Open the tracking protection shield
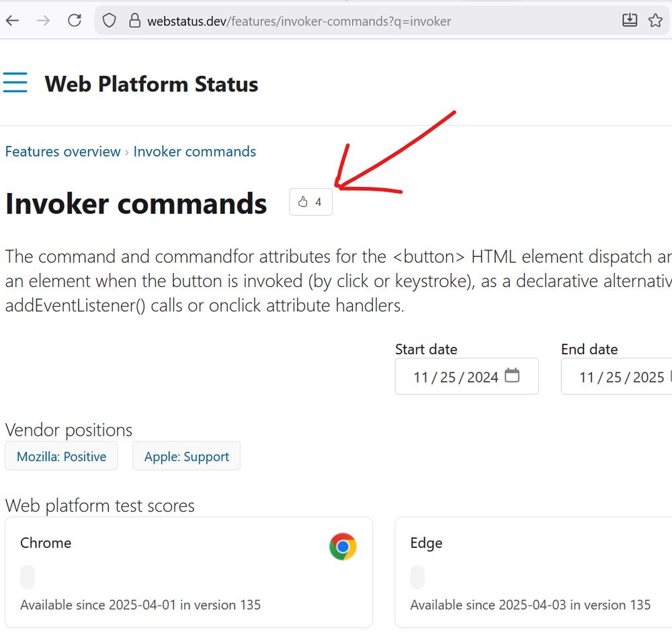Viewport: 672px width, 634px height. [108, 20]
